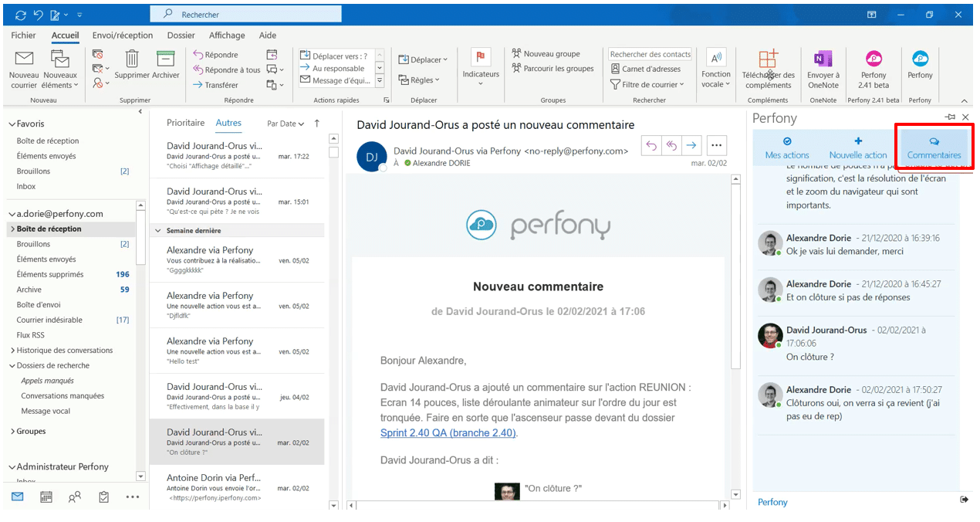Viewport: 980px width, 522px height.
Task: Collapse the Favoris folder group
Action: (11, 124)
